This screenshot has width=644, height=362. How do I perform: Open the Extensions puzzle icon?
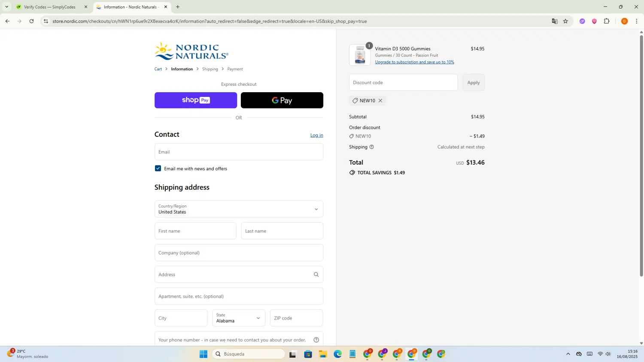pyautogui.click(x=607, y=21)
